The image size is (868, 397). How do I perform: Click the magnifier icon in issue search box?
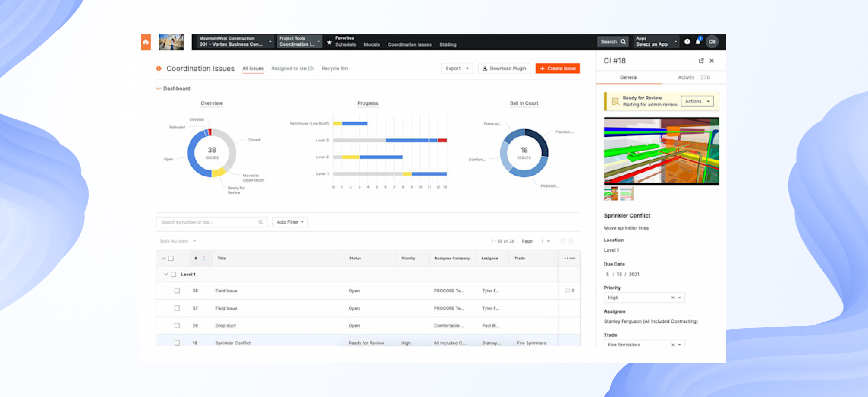pyautogui.click(x=260, y=222)
